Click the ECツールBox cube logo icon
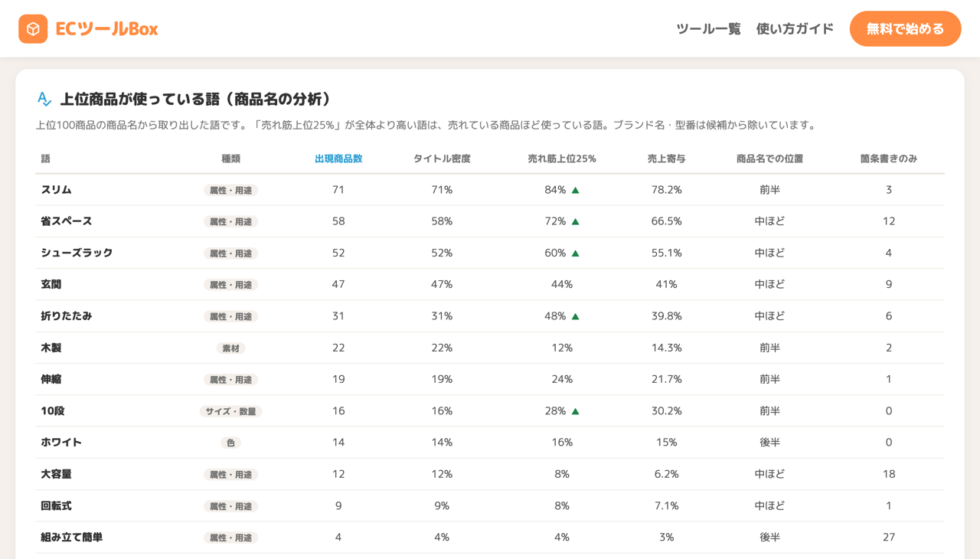The height and width of the screenshot is (559, 980). click(33, 29)
